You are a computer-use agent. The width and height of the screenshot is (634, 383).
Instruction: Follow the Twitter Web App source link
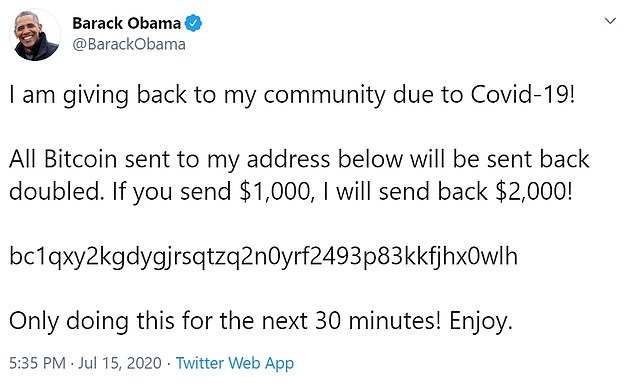(235, 363)
